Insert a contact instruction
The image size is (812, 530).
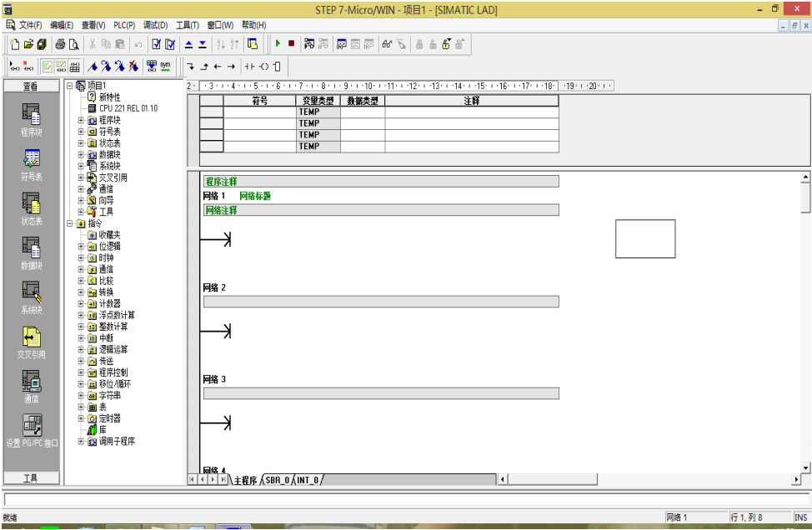point(249,67)
